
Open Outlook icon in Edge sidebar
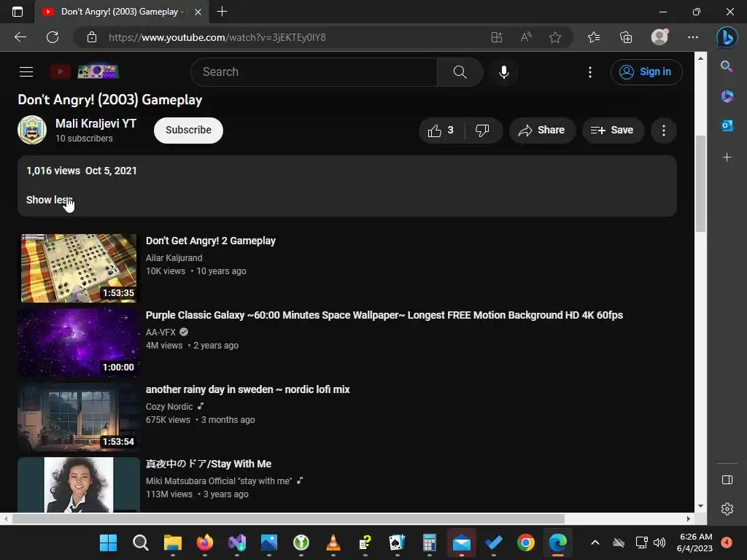(x=727, y=125)
